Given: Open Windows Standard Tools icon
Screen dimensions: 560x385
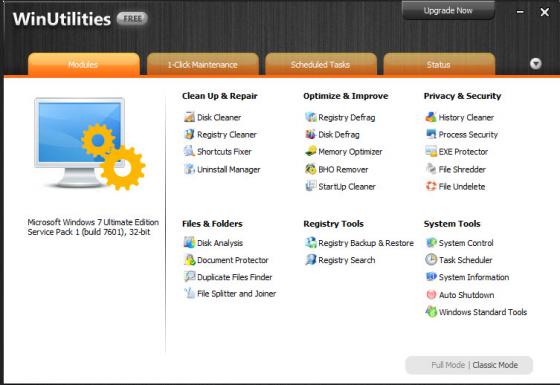Looking at the screenshot, I should coord(431,312).
